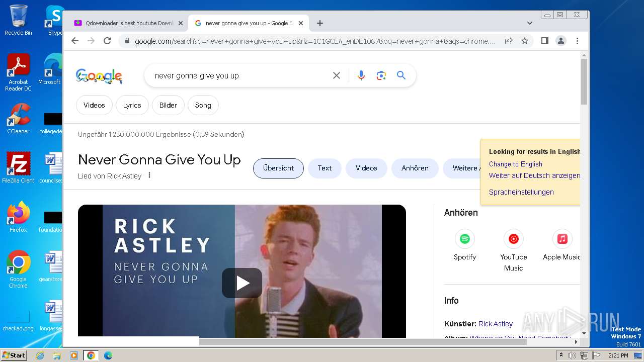Select the Anhören tab
The width and height of the screenshot is (644, 362).
pos(415,168)
